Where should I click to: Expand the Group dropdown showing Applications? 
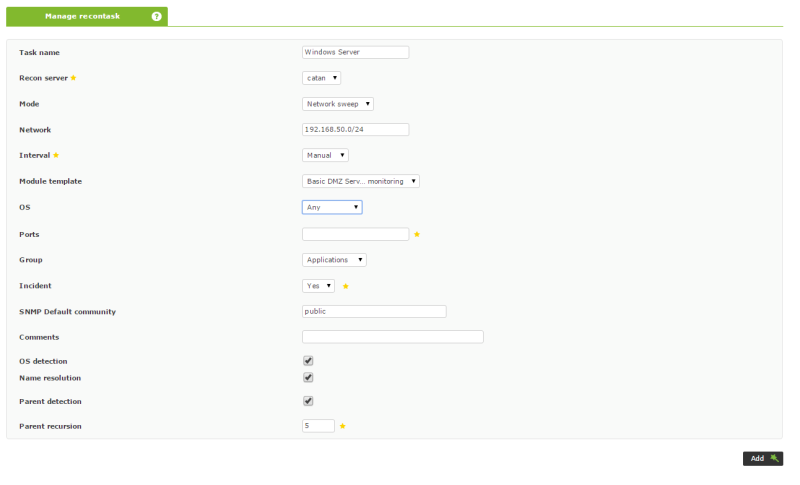334,260
